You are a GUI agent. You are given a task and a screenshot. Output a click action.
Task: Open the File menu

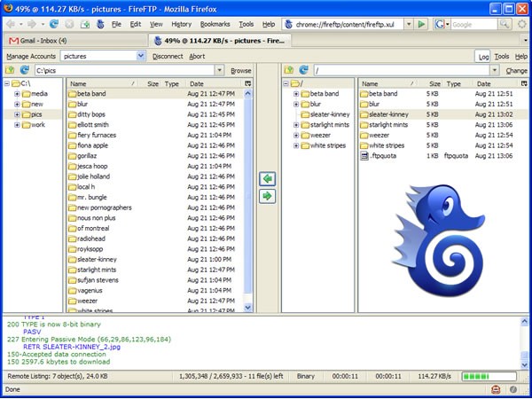(x=116, y=25)
